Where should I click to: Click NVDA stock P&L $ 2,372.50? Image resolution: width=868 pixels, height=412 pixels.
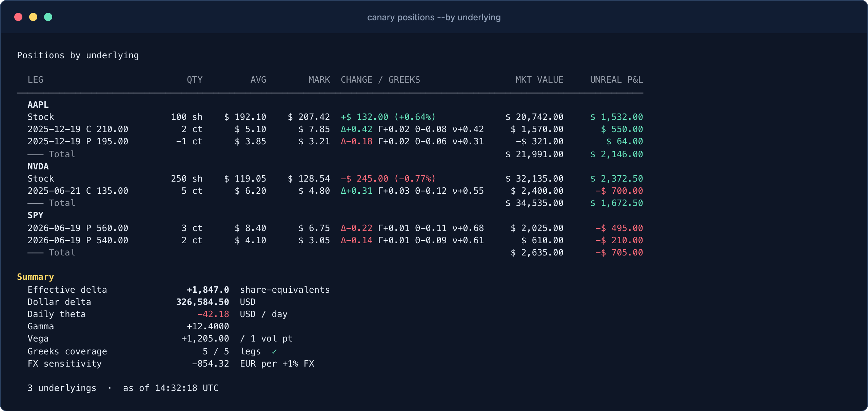coord(616,179)
